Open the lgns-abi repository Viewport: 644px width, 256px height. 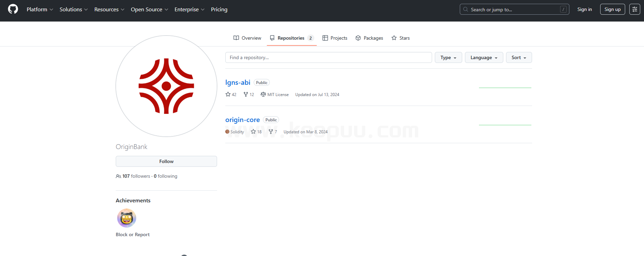pyautogui.click(x=238, y=82)
